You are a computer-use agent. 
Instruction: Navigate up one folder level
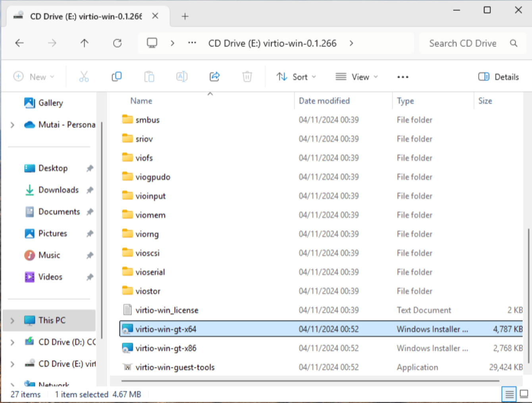(85, 43)
